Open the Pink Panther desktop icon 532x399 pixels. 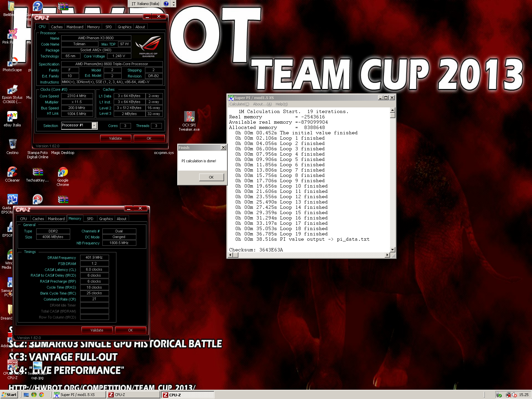pyautogui.click(x=12, y=34)
